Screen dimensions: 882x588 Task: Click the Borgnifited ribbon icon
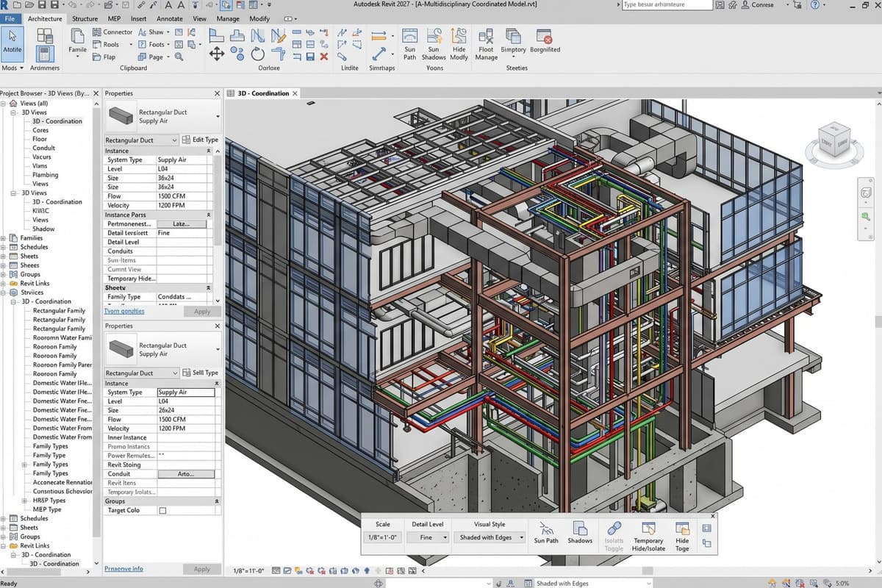pyautogui.click(x=545, y=41)
